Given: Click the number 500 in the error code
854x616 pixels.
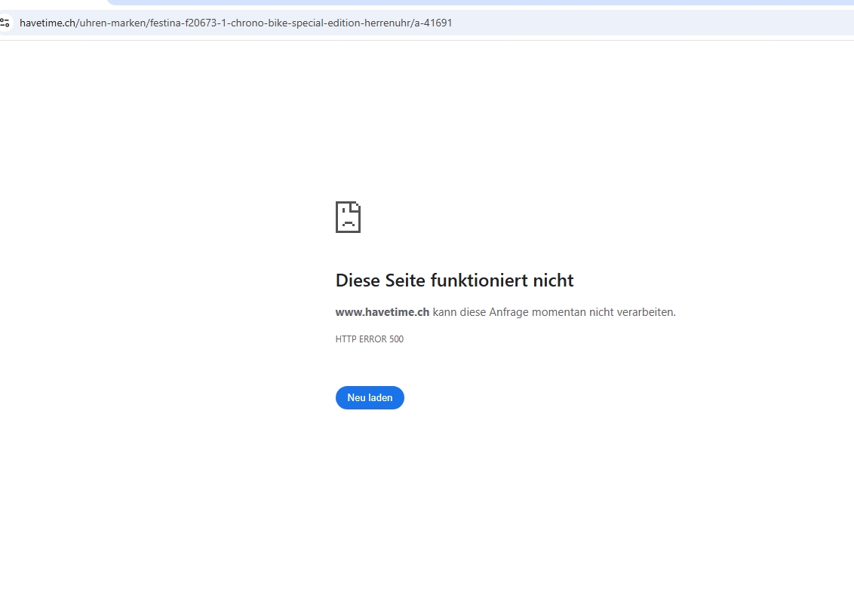Looking at the screenshot, I should [396, 339].
